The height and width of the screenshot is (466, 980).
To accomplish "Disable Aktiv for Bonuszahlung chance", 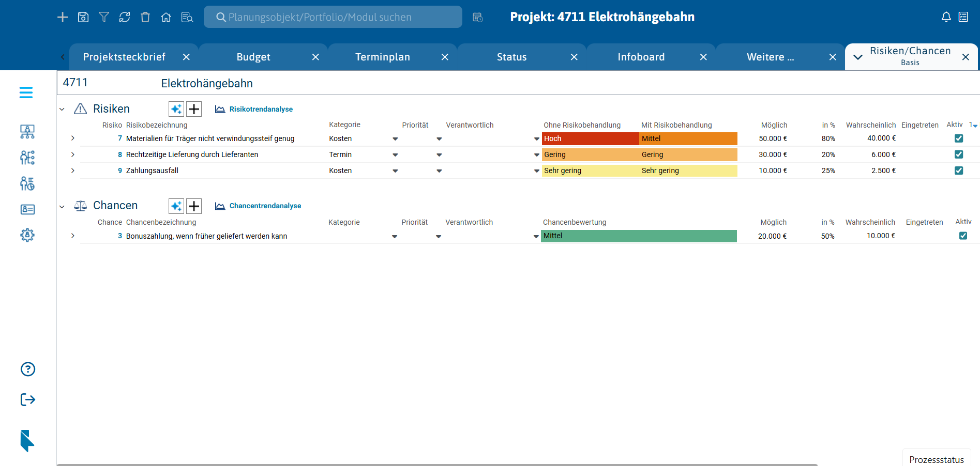I will (962, 236).
